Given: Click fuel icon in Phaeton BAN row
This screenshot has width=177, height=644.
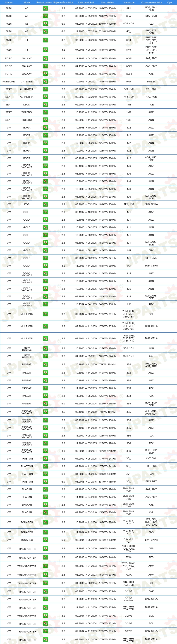Looking at the screenshot, I should pos(45,474).
